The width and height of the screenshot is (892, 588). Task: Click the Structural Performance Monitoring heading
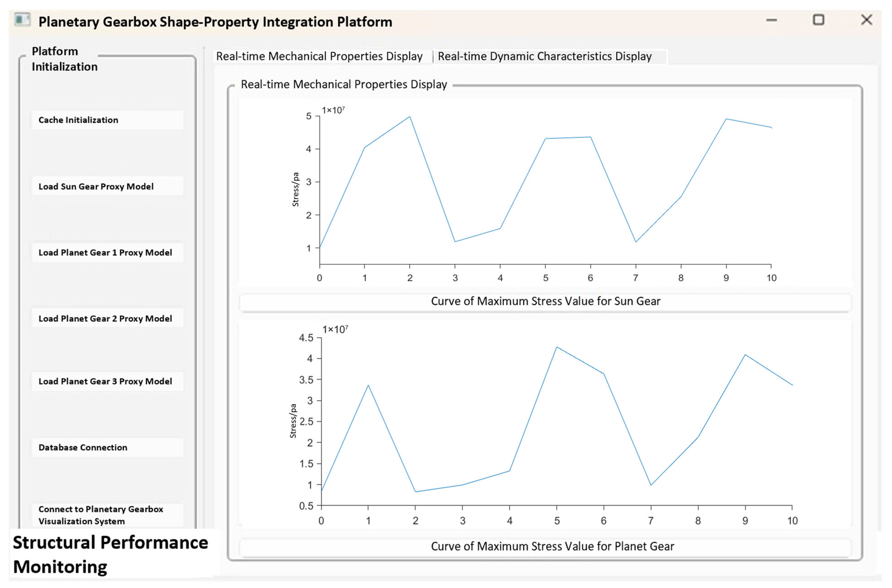click(x=110, y=555)
